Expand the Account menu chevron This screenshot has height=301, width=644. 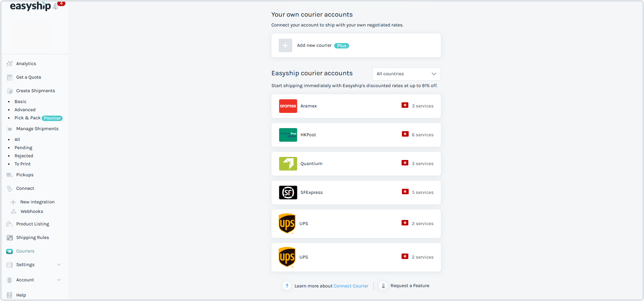59,280
